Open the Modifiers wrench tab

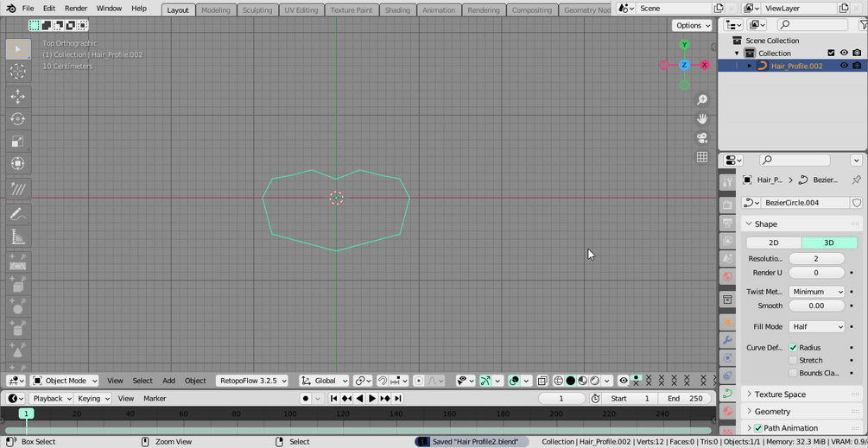click(727, 339)
